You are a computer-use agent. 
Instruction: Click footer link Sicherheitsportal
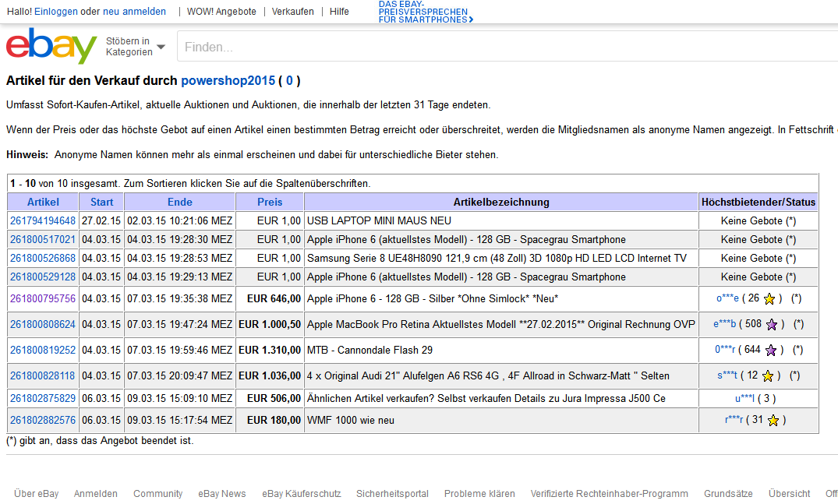tap(392, 494)
